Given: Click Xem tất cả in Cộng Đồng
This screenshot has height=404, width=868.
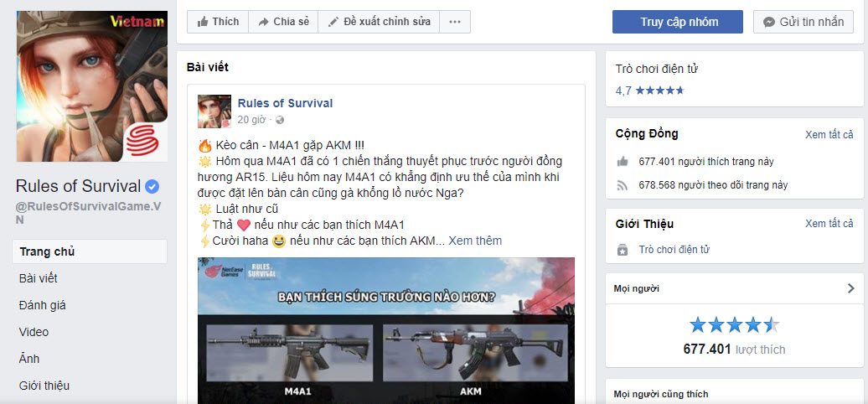Looking at the screenshot, I should tap(829, 134).
